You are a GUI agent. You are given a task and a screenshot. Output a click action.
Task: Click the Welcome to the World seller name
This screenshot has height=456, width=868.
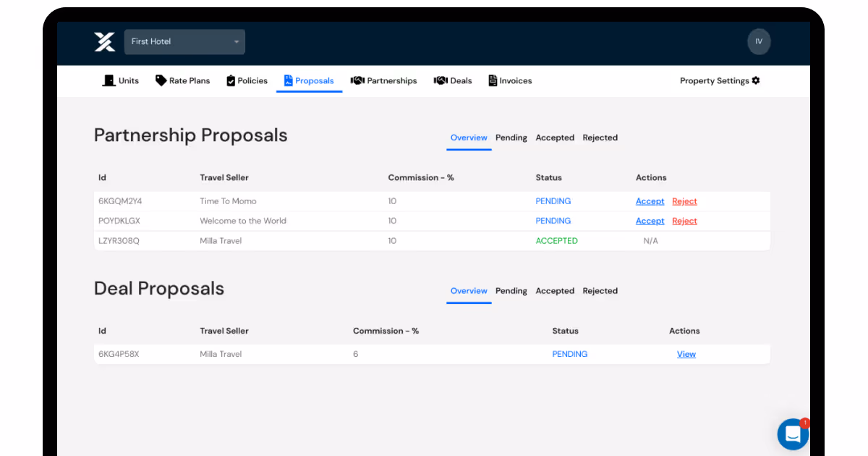tap(243, 221)
